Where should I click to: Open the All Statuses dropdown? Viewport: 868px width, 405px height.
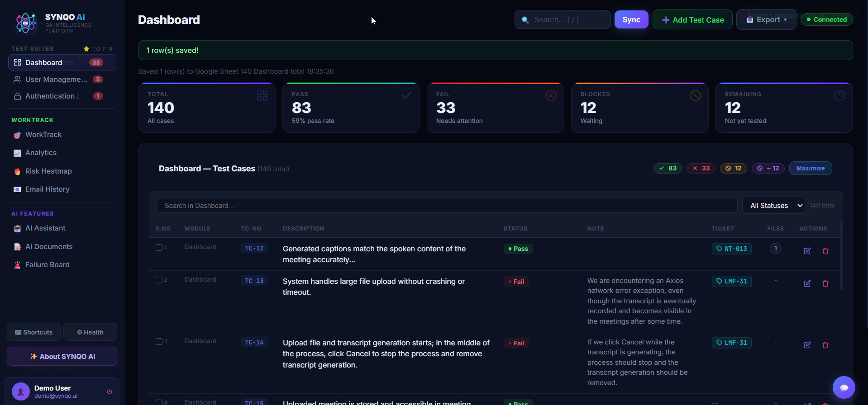pyautogui.click(x=773, y=205)
